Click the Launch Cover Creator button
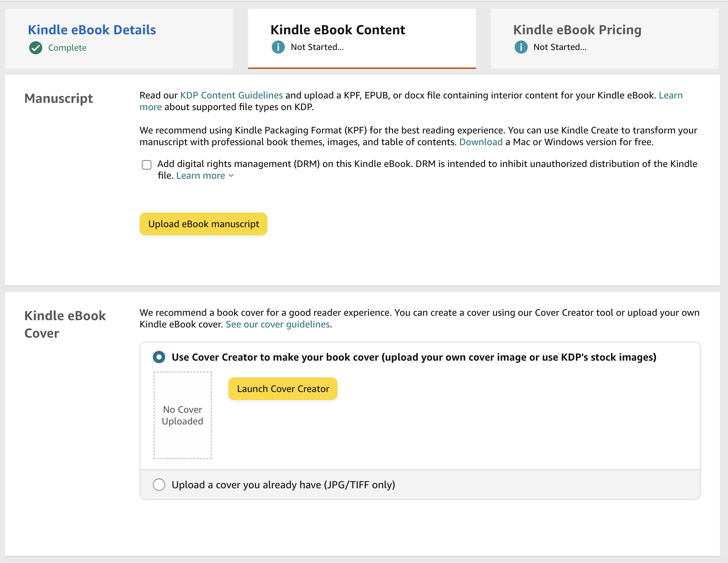Viewport: 728px width, 563px height. point(283,389)
